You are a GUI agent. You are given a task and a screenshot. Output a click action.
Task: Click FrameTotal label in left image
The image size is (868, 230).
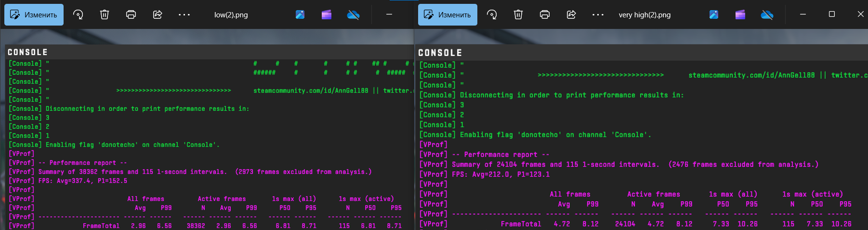pos(101,226)
